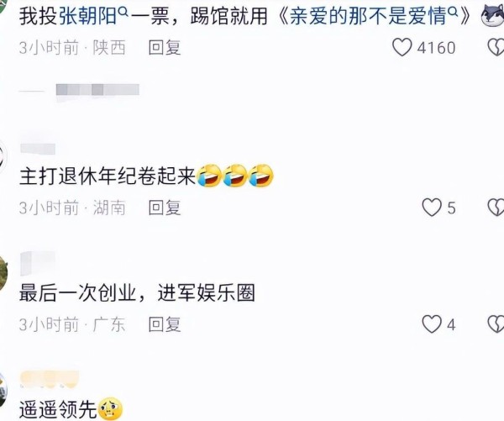Reply to the comment from 陕西
The image size is (504, 421).
click(165, 48)
